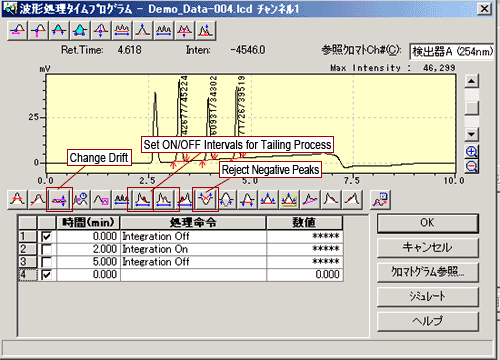This screenshot has height=360, width=500.
Task: Click split-peak icon with vertical magenta line
Action: (x=101, y=31)
